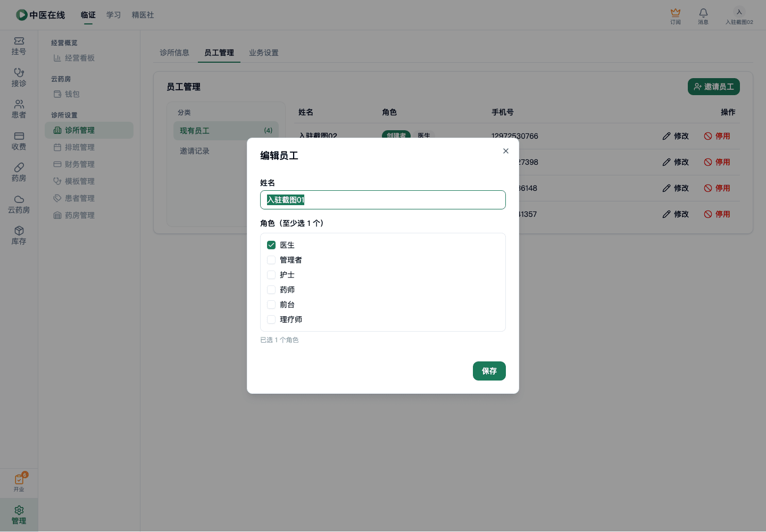The height and width of the screenshot is (532, 766).
Task: Check the 管理者 role checkbox
Action: [271, 260]
